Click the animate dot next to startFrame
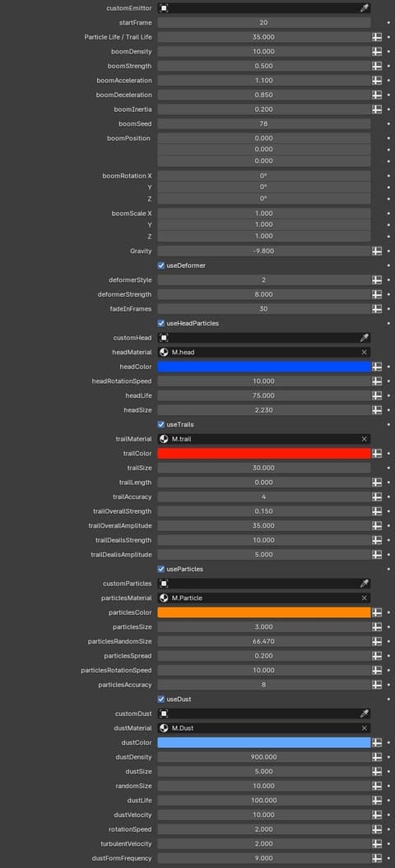 click(x=388, y=23)
